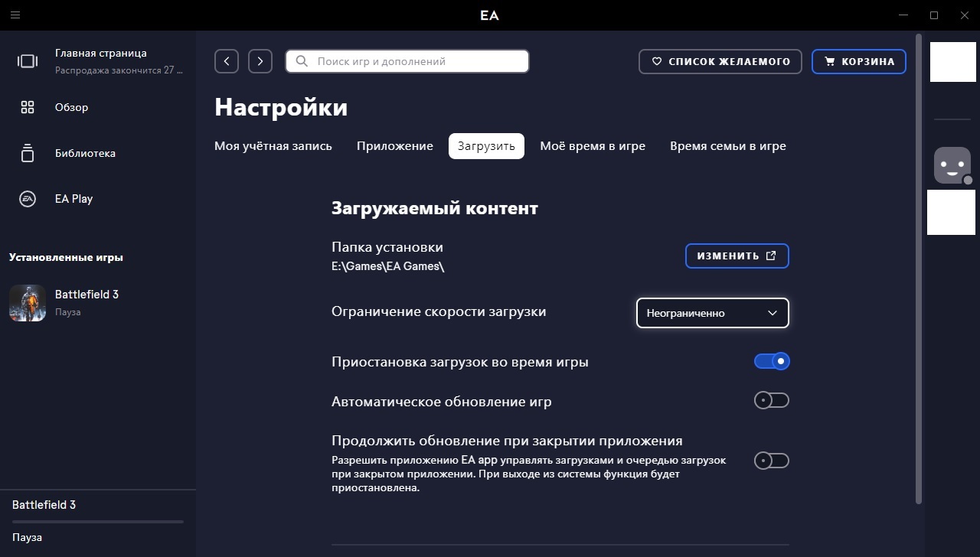Go back with the left arrow button
This screenshot has width=980, height=557.
[227, 61]
